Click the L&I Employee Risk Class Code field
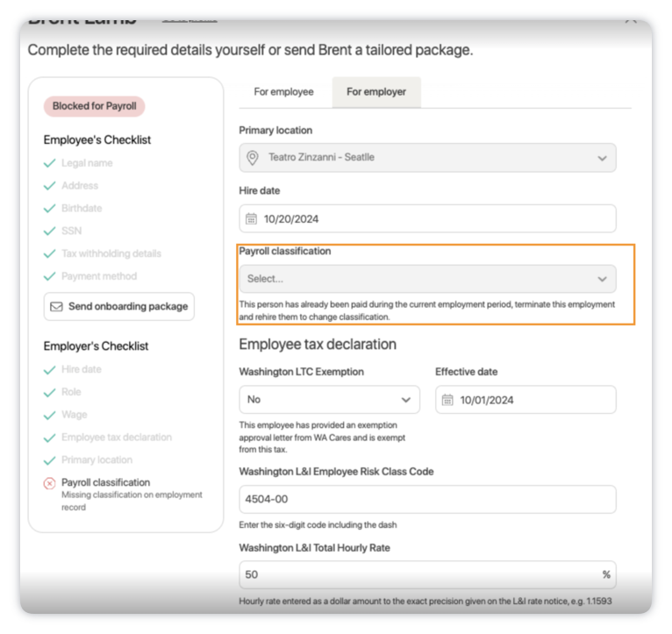This screenshot has height=634, width=672. click(x=428, y=499)
